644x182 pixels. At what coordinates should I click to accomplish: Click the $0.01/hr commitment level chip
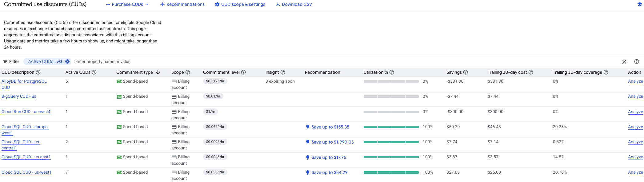click(x=213, y=96)
